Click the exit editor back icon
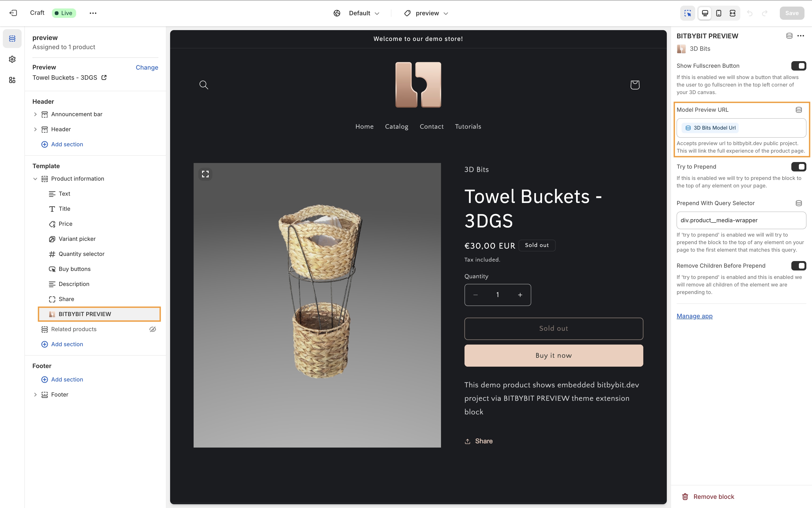The image size is (812, 508). coord(13,13)
